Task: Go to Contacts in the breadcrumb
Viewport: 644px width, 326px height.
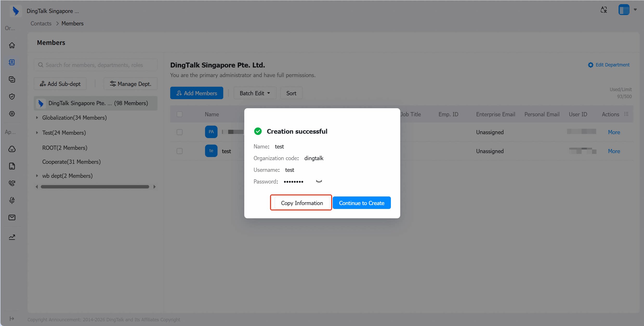Action: tap(41, 23)
